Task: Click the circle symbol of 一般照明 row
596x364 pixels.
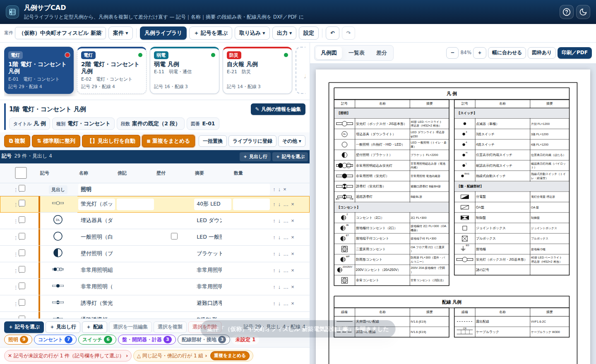Action: coord(58,237)
